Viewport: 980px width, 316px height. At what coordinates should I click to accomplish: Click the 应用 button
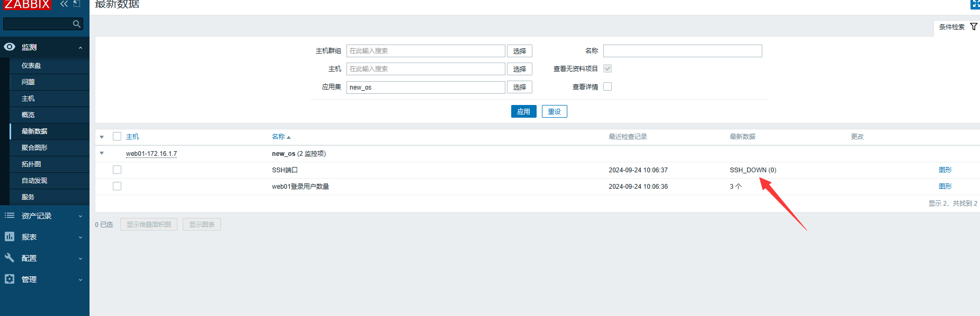point(524,111)
